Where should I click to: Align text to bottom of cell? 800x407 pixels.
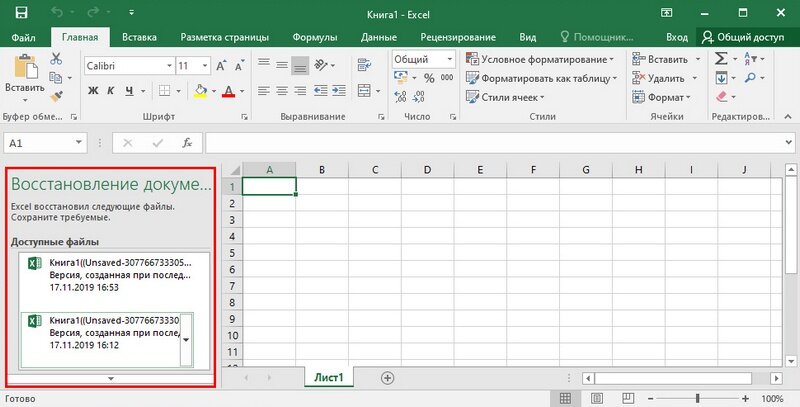pyautogui.click(x=301, y=65)
